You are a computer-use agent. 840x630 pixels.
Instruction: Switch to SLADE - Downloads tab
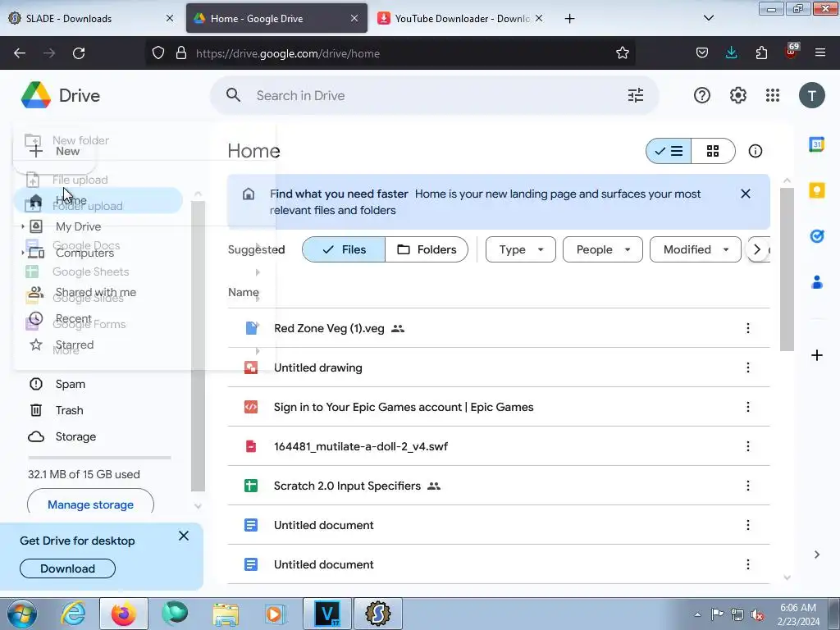point(90,18)
